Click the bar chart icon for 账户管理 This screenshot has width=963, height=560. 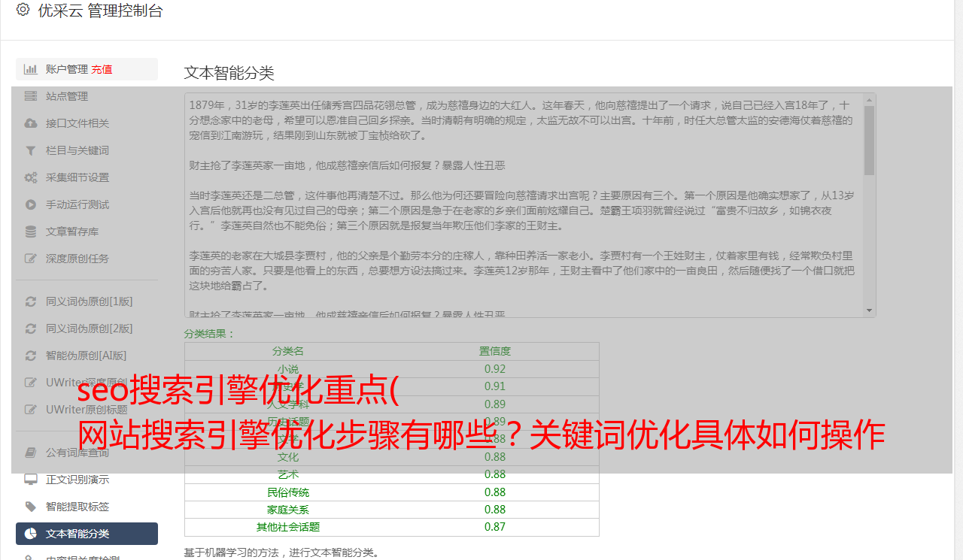tap(31, 69)
